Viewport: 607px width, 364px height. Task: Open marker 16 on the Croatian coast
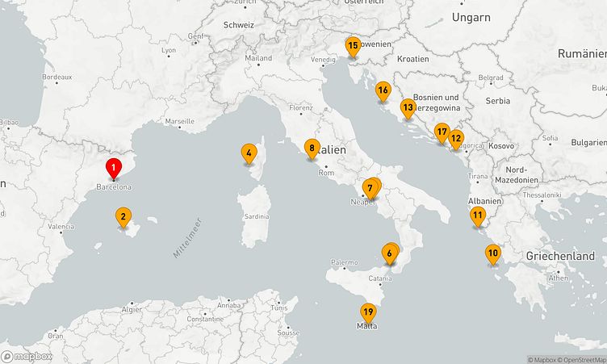(x=383, y=90)
